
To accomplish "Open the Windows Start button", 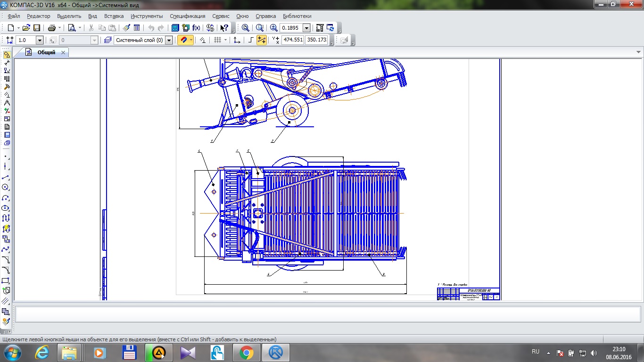I will [x=12, y=352].
